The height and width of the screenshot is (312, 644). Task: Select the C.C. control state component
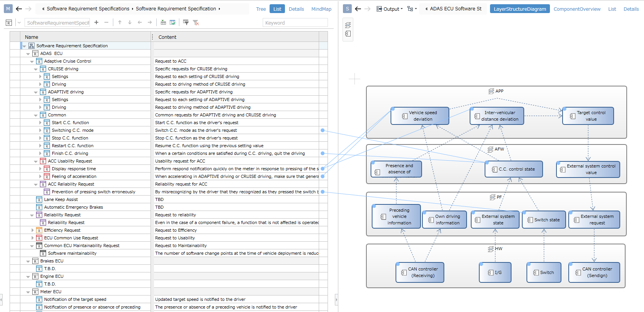(514, 169)
